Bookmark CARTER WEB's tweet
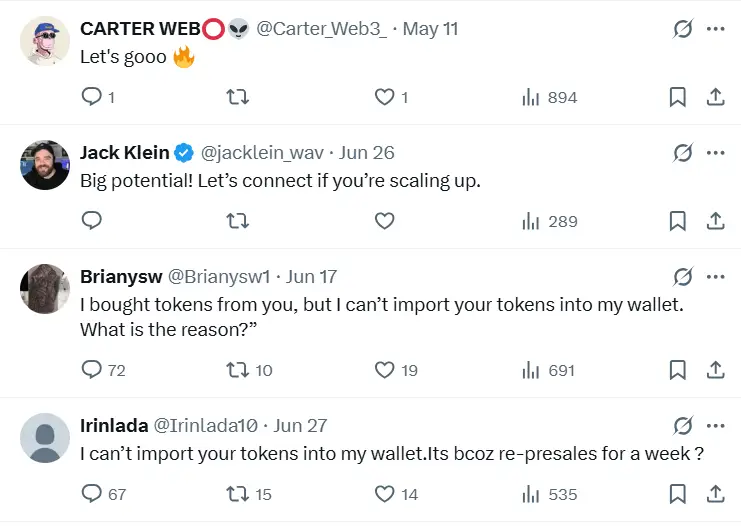The image size is (741, 526). [x=677, y=97]
